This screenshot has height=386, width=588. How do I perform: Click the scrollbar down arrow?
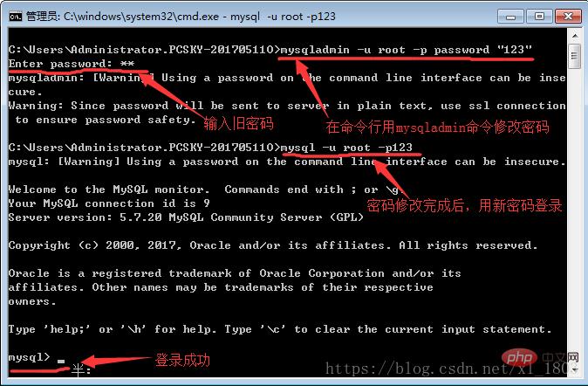click(x=575, y=370)
